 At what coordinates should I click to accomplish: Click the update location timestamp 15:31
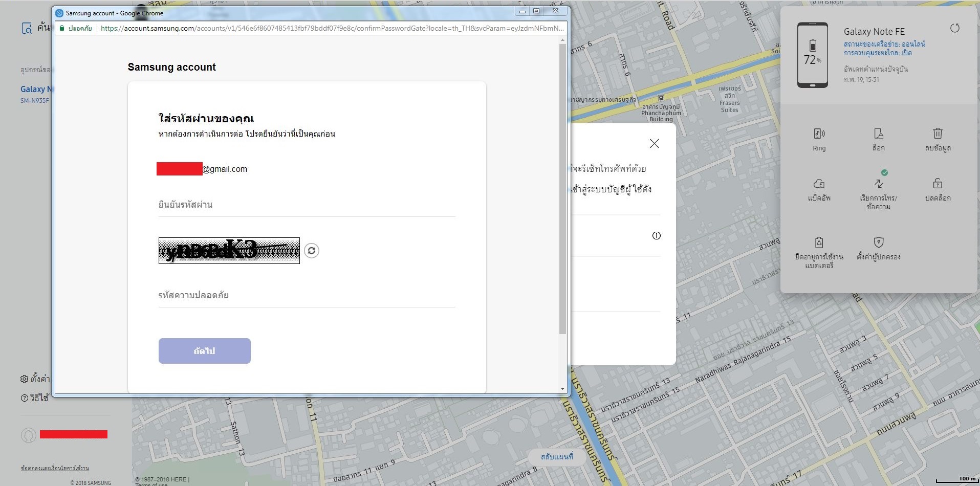click(x=861, y=79)
